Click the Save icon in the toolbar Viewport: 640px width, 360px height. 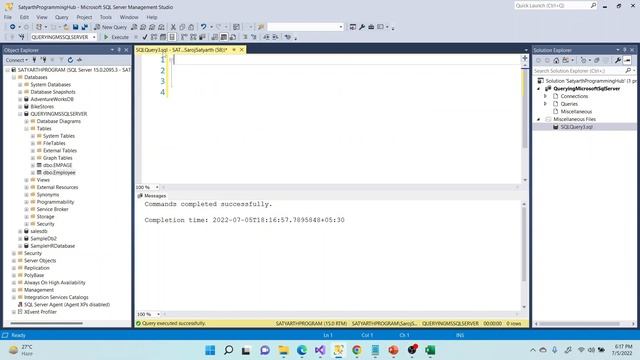click(x=76, y=27)
